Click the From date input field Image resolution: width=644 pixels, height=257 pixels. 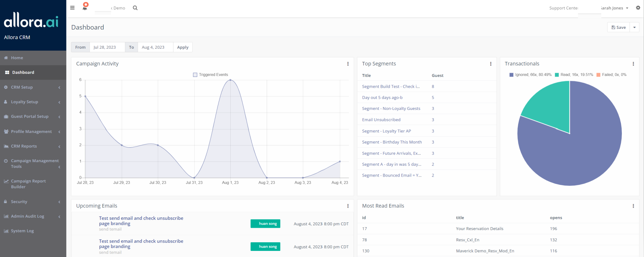107,47
